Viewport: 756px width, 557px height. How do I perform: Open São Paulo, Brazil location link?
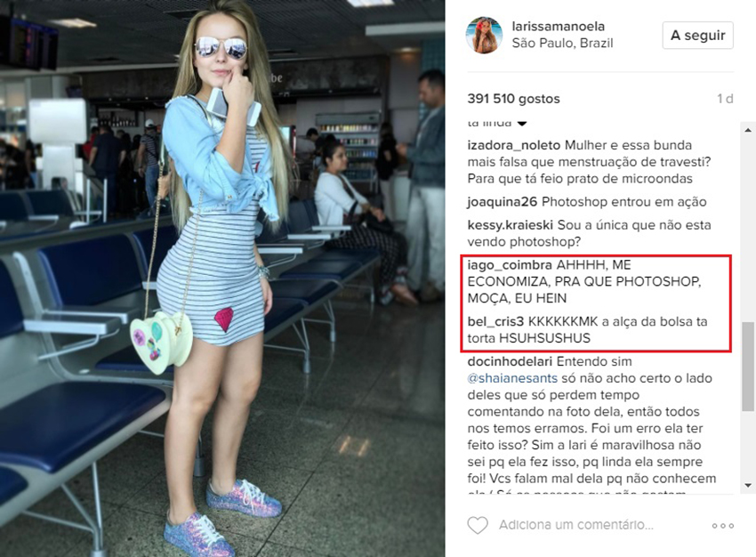[562, 43]
